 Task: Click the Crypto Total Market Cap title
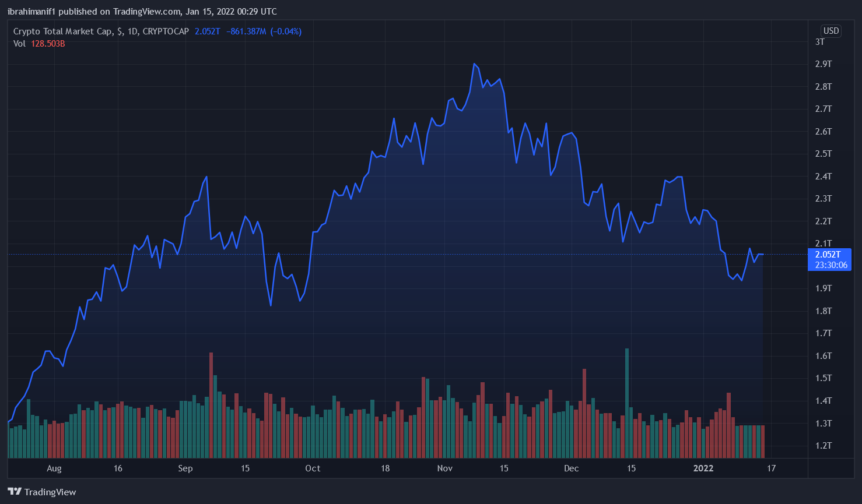pos(63,31)
